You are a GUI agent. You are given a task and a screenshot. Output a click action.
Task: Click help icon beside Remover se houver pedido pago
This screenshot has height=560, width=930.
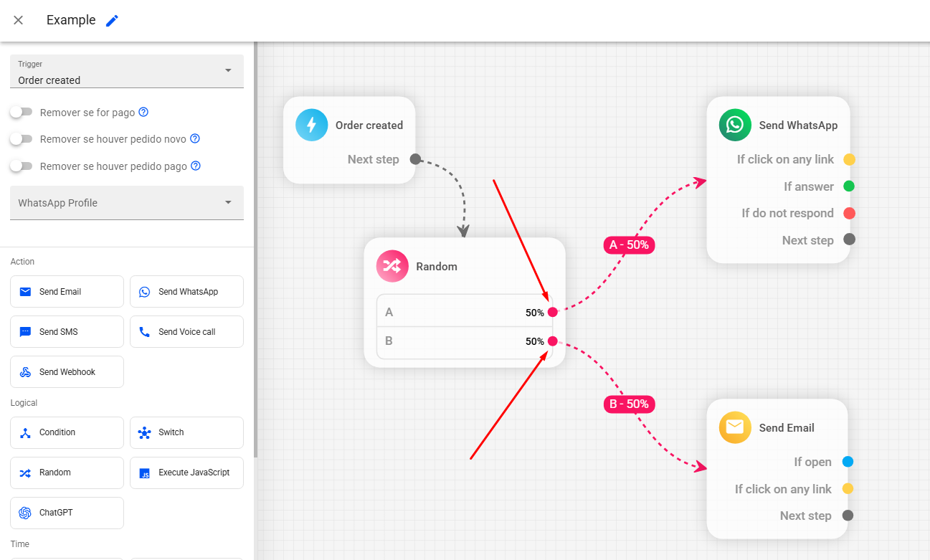click(195, 166)
